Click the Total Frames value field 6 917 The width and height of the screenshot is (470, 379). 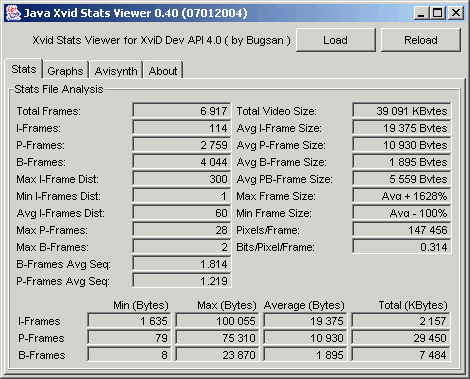coord(182,111)
